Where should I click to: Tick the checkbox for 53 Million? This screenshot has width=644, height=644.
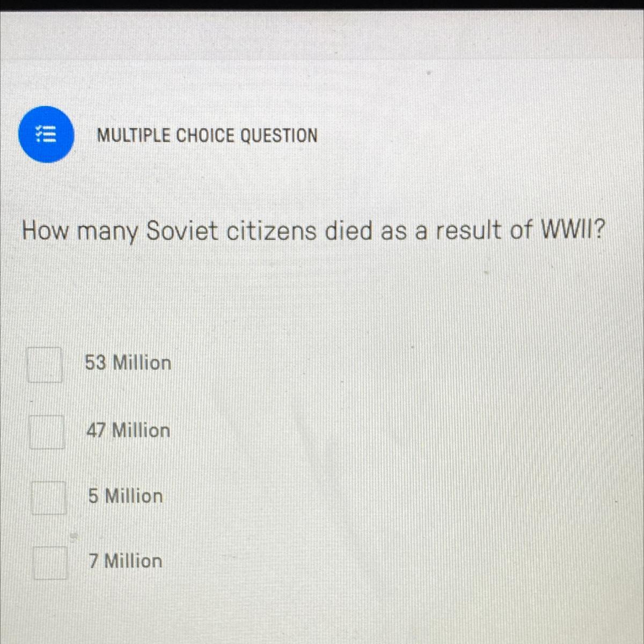[x=45, y=364]
